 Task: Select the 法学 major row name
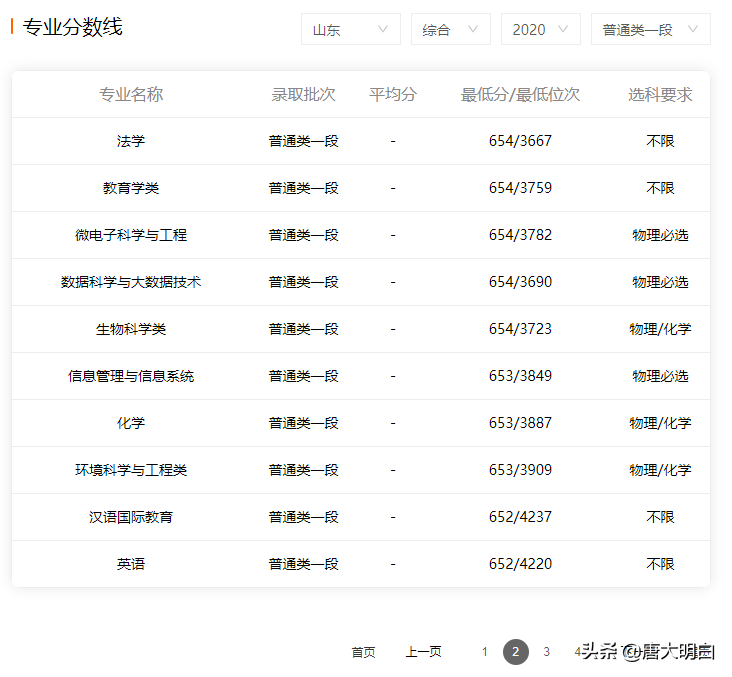131,141
